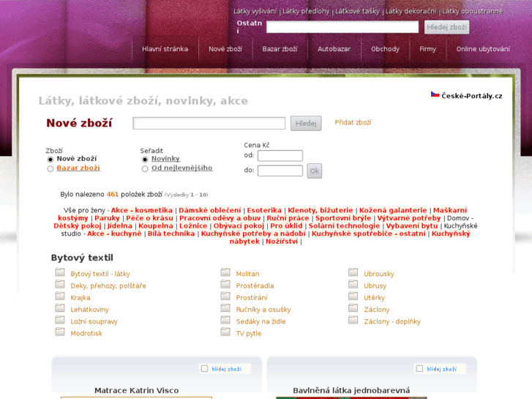Click folder icon beside Ručníky a osušky
Screen dimensions: 532x399
click(225, 308)
